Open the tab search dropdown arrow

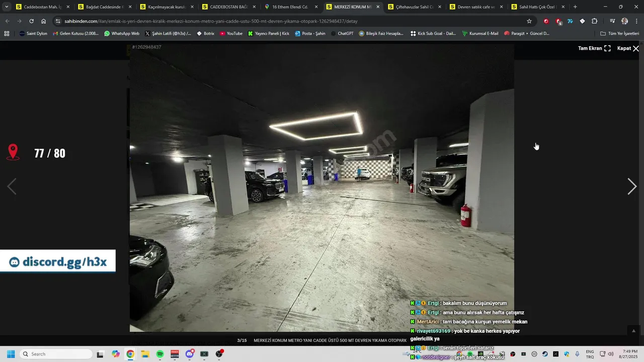(x=7, y=7)
